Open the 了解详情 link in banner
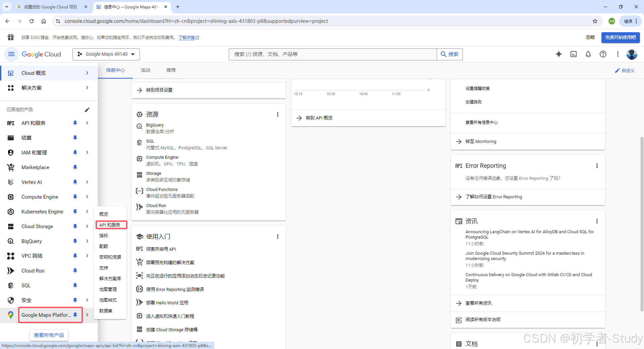Viewport: 644px width, 349px height. point(189,38)
